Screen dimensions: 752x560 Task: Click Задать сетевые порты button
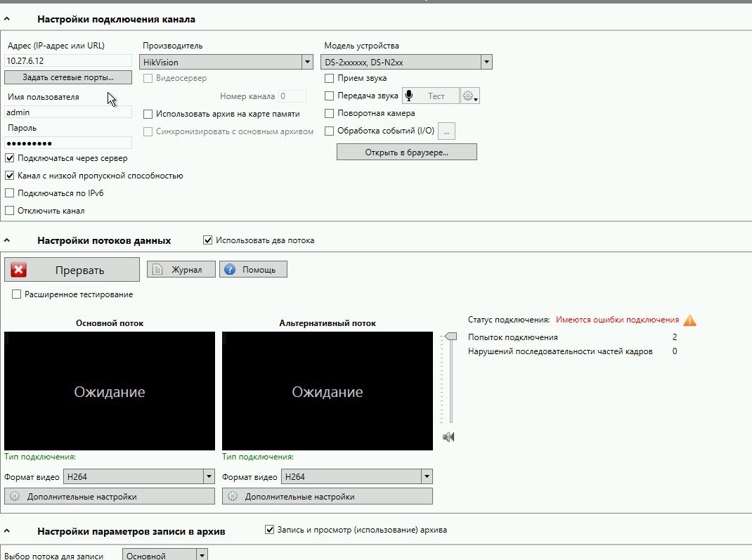68,77
